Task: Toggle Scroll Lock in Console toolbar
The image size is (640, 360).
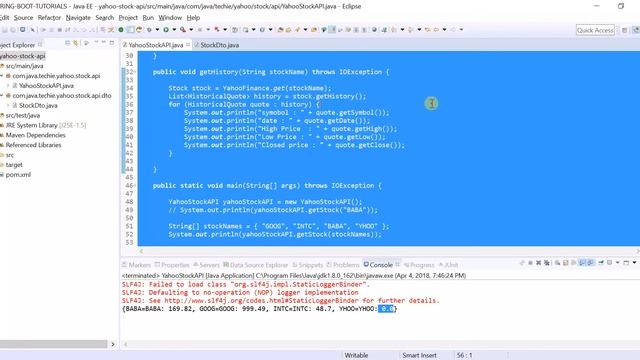Action: [x=565, y=262]
